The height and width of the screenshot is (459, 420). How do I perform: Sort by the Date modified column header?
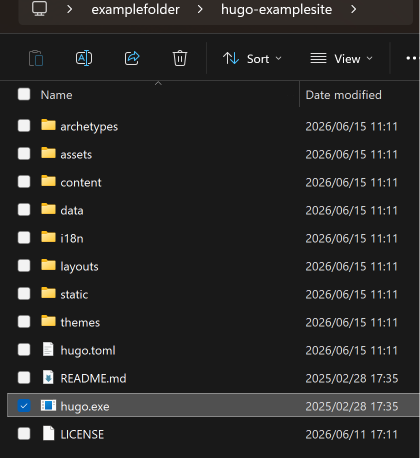(343, 95)
